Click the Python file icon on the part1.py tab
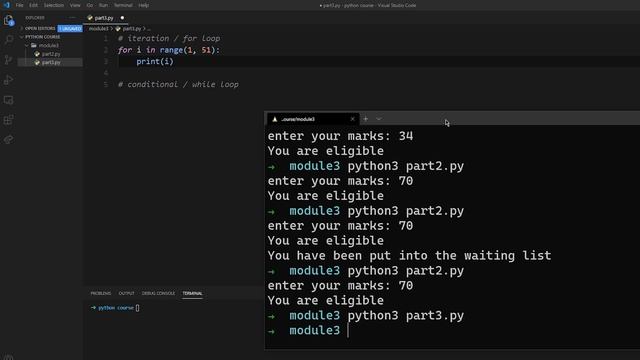 [x=90, y=18]
